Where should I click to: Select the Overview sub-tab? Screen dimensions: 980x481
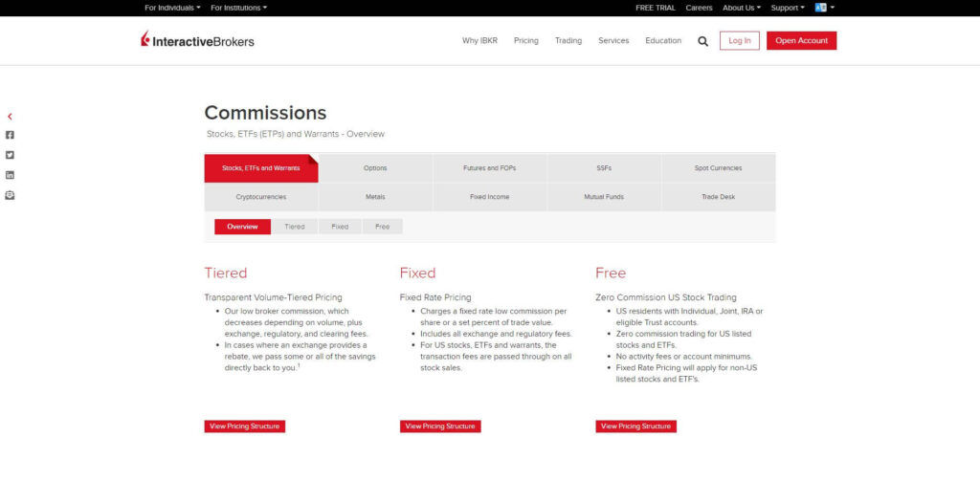(x=242, y=227)
